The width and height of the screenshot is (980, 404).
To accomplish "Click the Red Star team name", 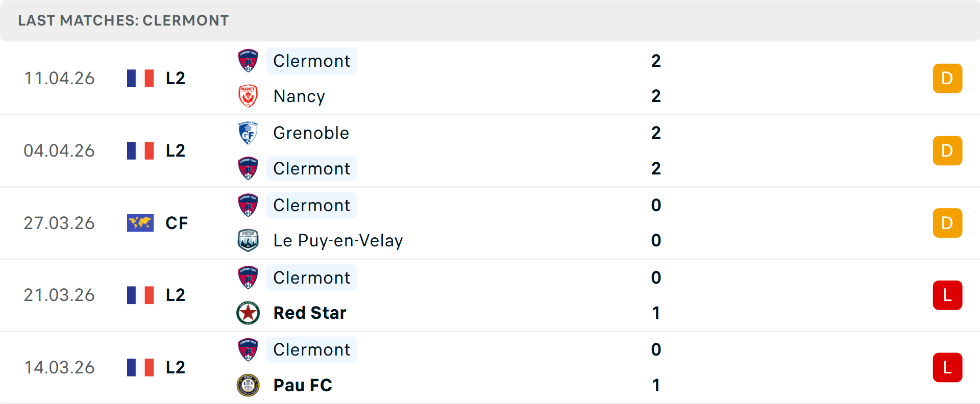I will [309, 313].
